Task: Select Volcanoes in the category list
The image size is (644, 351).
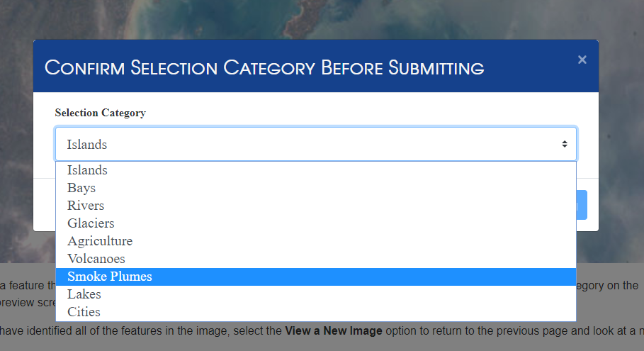Action: [x=96, y=259]
